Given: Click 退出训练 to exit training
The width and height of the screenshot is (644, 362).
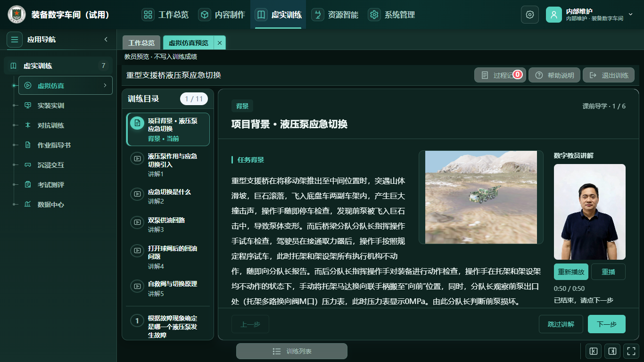Looking at the screenshot, I should click(609, 75).
